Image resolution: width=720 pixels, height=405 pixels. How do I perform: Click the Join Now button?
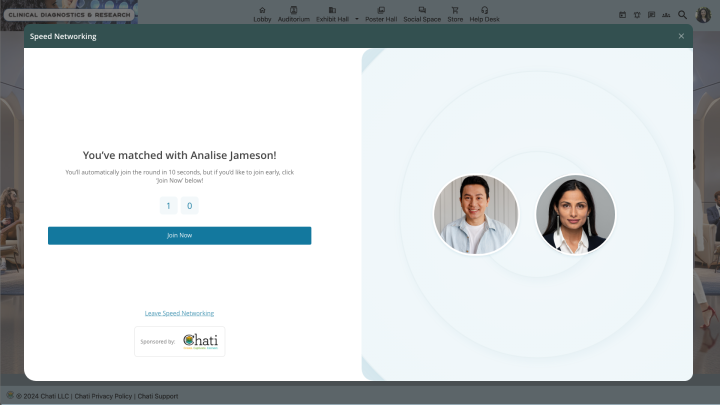pyautogui.click(x=180, y=236)
